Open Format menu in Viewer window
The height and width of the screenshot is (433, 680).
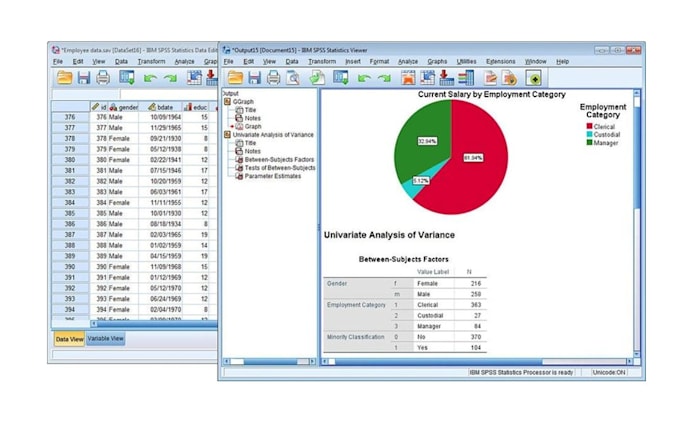pyautogui.click(x=379, y=62)
